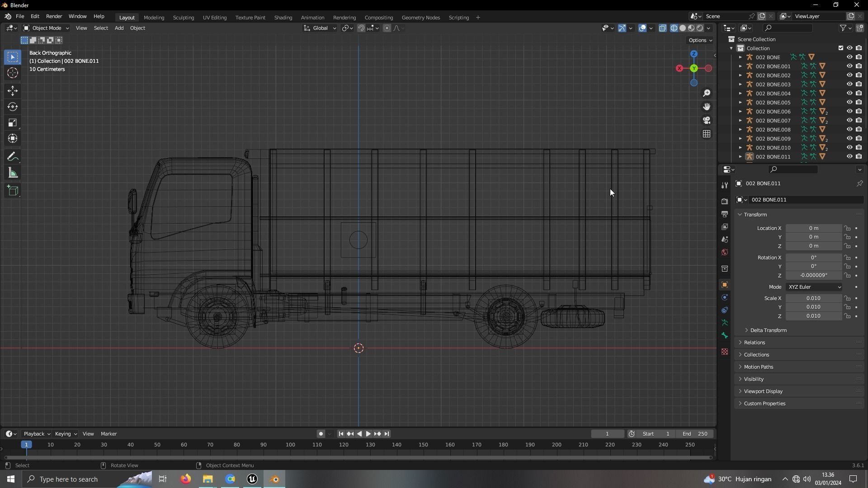This screenshot has height=488, width=868.
Task: Switch to solid viewport shading
Action: (683, 28)
